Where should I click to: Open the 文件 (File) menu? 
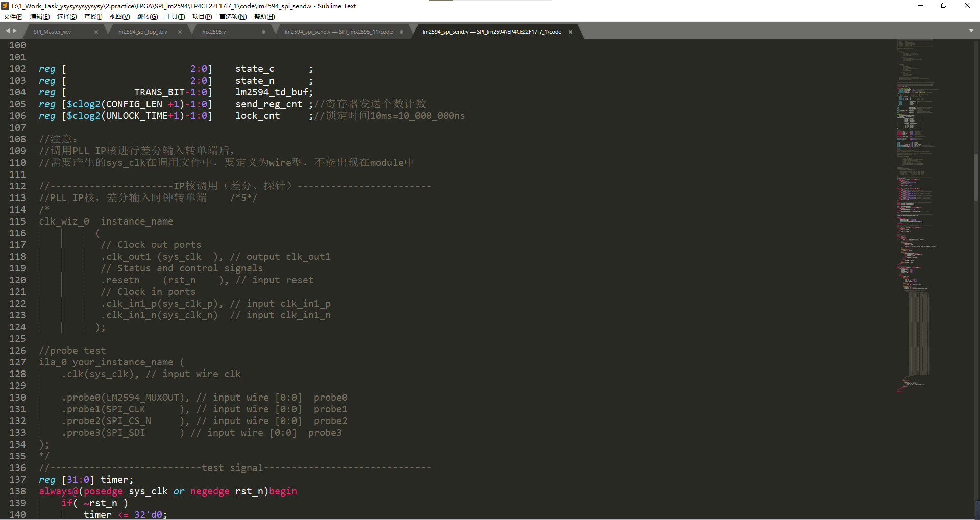pyautogui.click(x=13, y=16)
